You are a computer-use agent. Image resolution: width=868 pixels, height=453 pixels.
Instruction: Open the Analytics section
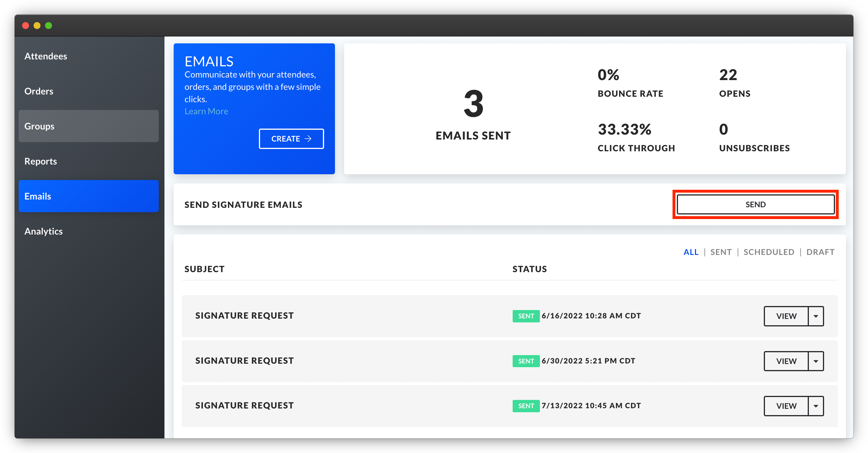(43, 231)
